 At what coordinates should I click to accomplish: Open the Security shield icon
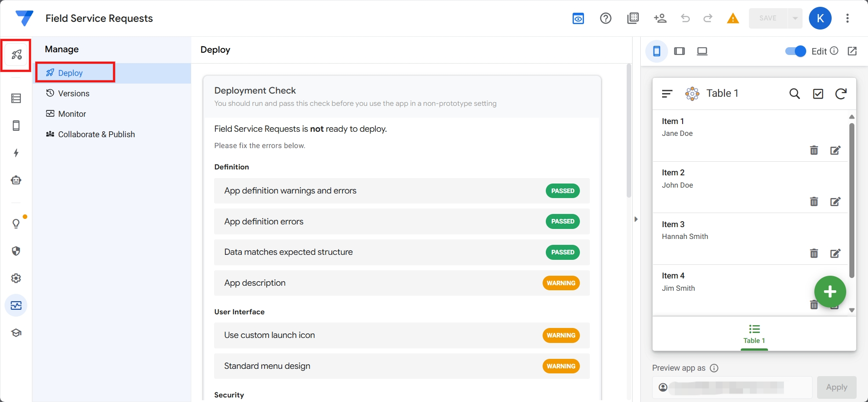click(16, 251)
